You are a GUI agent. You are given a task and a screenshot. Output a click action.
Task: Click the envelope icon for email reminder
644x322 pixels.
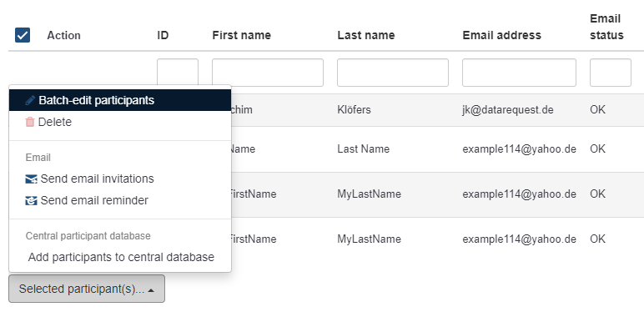tap(31, 201)
